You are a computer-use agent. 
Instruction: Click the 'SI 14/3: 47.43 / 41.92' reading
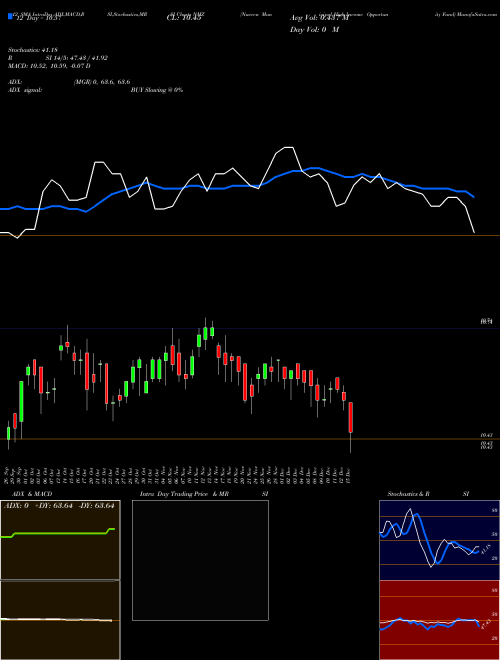[77, 58]
